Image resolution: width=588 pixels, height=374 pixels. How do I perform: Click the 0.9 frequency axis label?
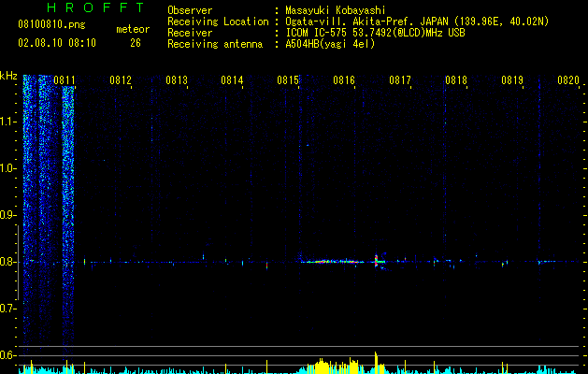click(7, 215)
